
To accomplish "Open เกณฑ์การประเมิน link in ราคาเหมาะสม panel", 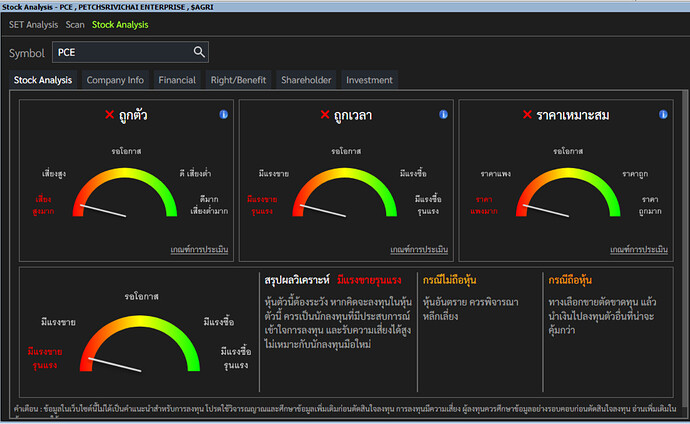I will [639, 249].
